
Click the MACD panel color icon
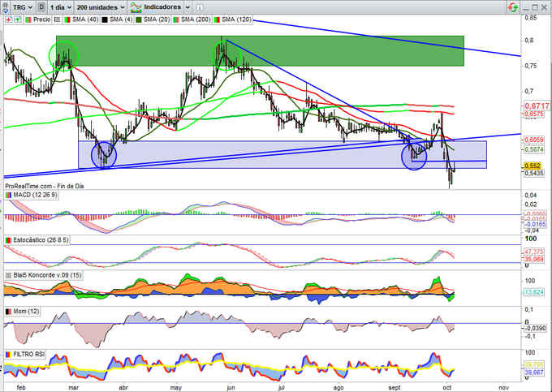(x=8, y=195)
